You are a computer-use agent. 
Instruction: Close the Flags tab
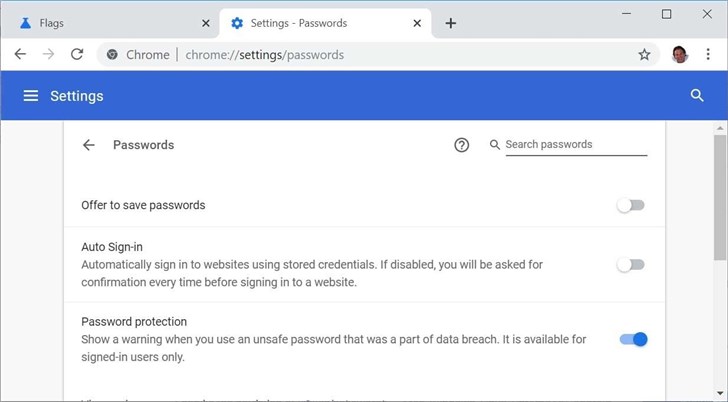[x=205, y=23]
